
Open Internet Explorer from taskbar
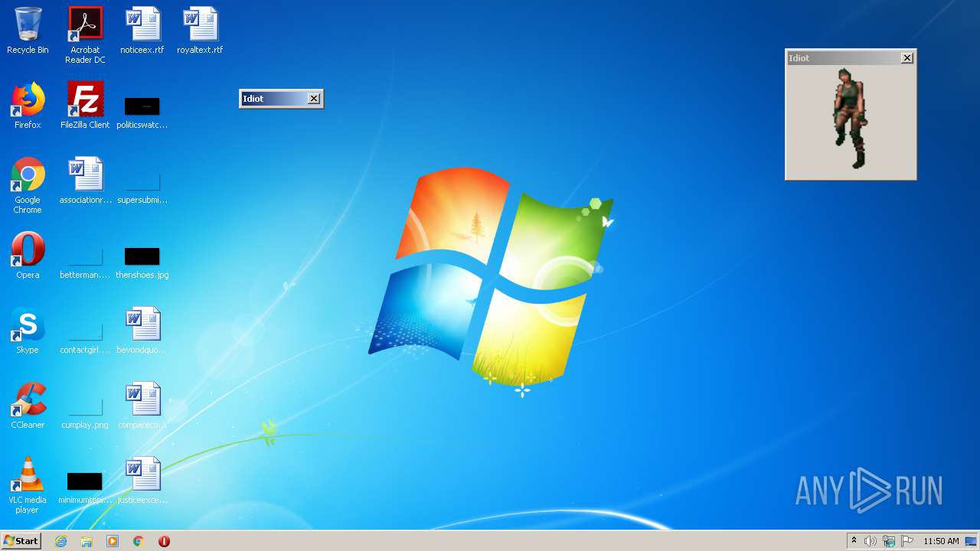(61, 541)
